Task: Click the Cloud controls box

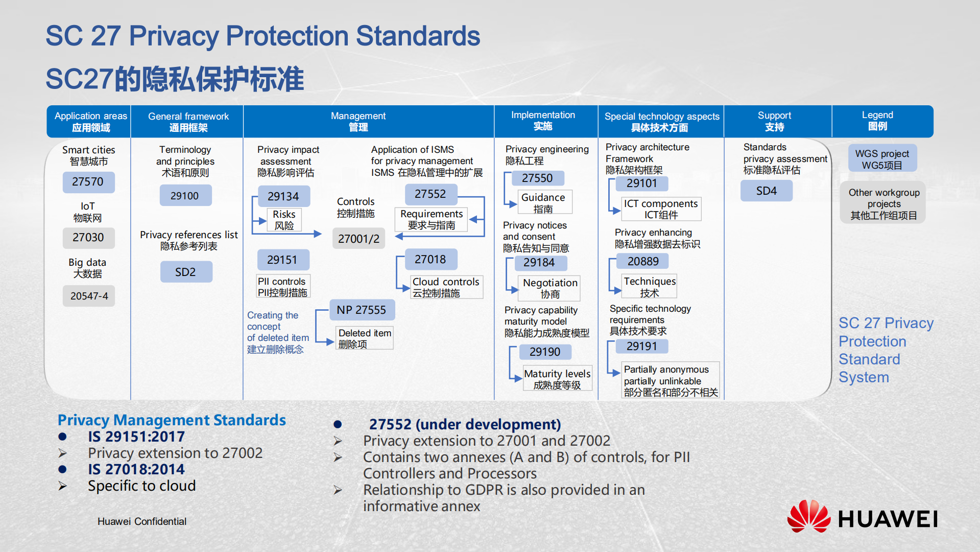Action: coord(446,287)
